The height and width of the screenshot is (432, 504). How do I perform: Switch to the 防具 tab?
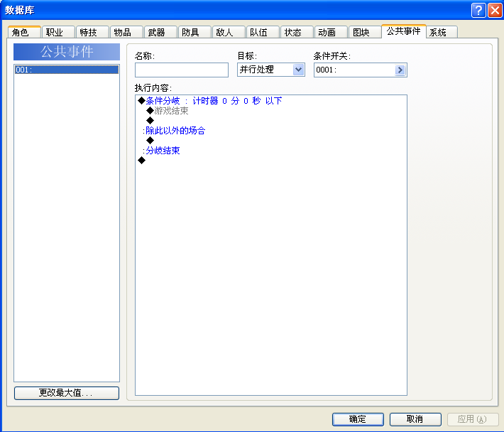tap(195, 32)
